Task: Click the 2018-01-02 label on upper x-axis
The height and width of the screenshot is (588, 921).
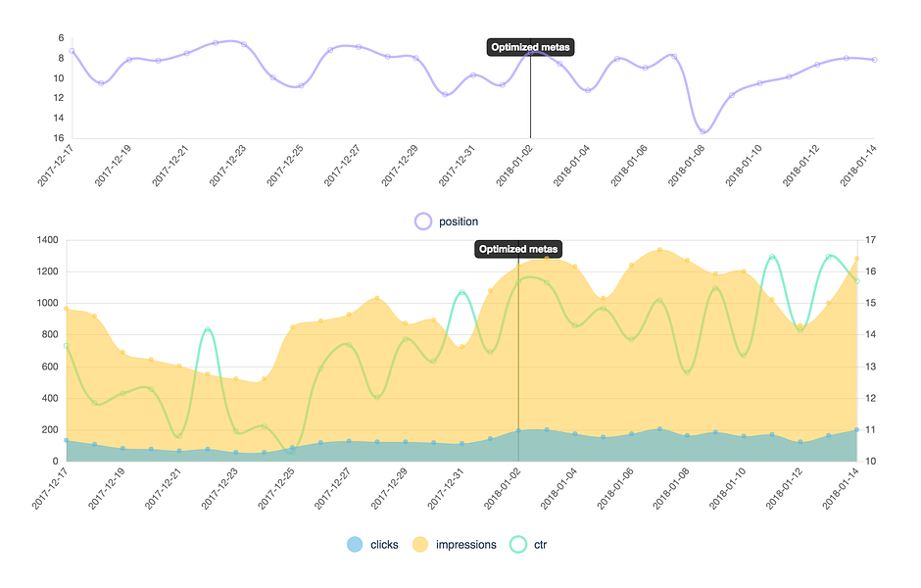Action: coord(514,165)
